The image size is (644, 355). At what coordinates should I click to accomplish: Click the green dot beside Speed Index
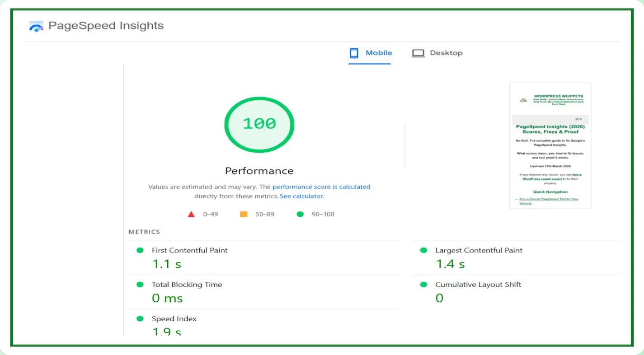(x=140, y=319)
